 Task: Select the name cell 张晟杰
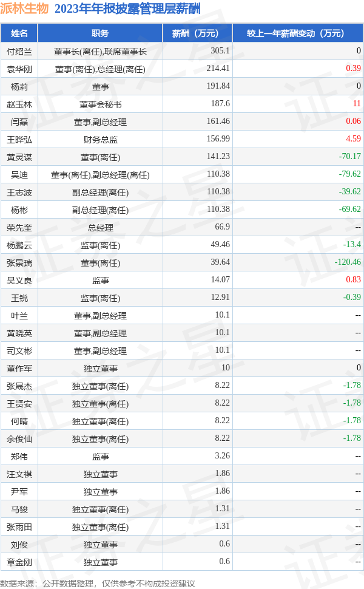click(19, 387)
